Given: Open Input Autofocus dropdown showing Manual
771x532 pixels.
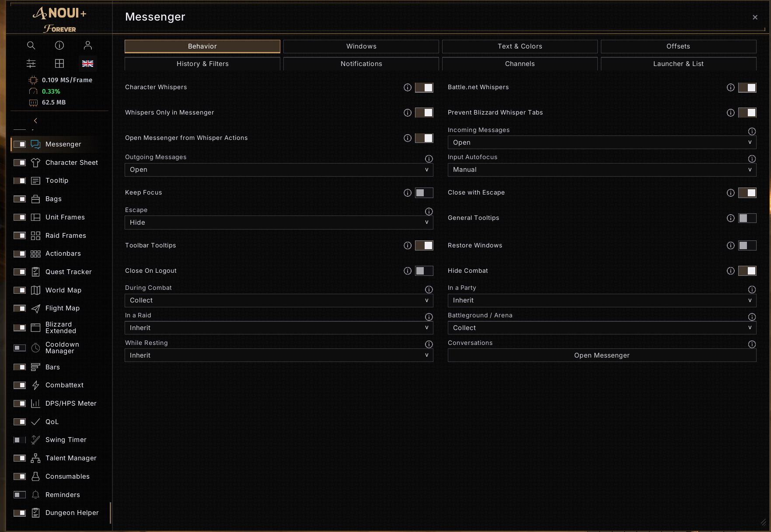Looking at the screenshot, I should pyautogui.click(x=602, y=170).
